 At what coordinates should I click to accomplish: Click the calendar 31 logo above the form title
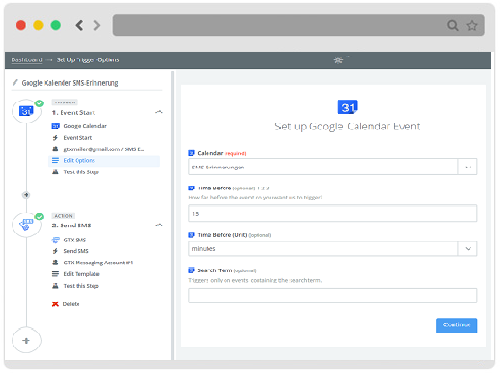[x=347, y=107]
